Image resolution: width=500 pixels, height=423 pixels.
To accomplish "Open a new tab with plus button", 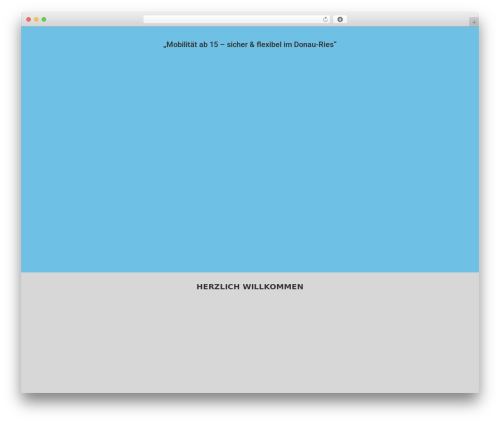I will [474, 22].
